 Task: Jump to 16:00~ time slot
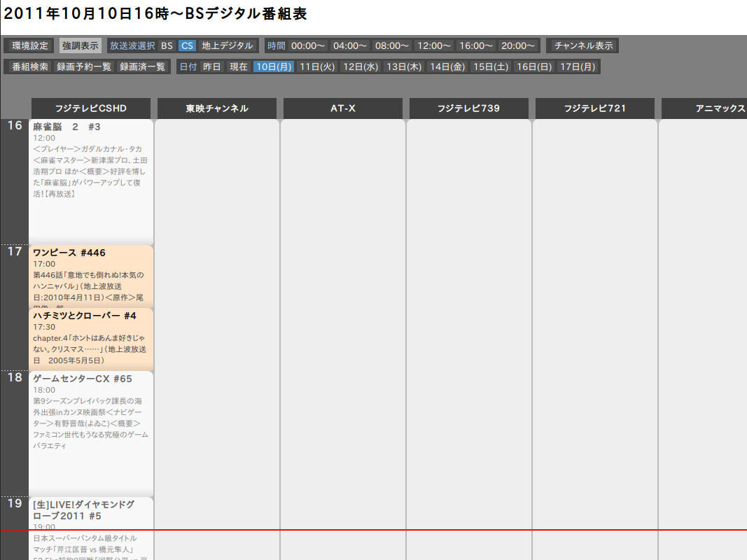pos(475,45)
